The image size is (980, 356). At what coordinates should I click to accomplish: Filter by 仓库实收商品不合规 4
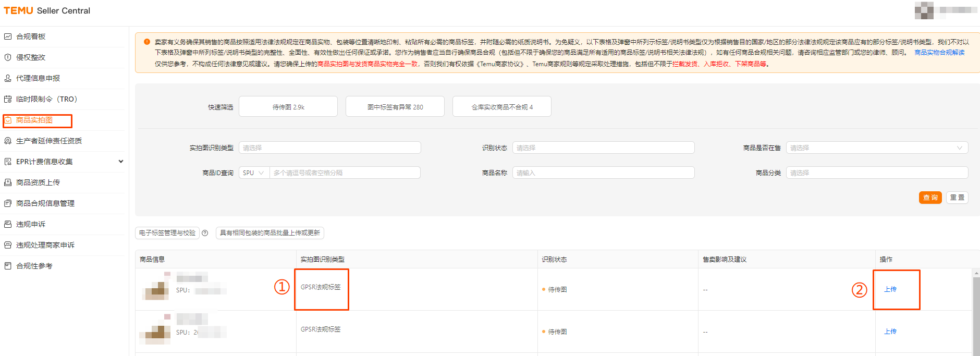pyautogui.click(x=502, y=107)
